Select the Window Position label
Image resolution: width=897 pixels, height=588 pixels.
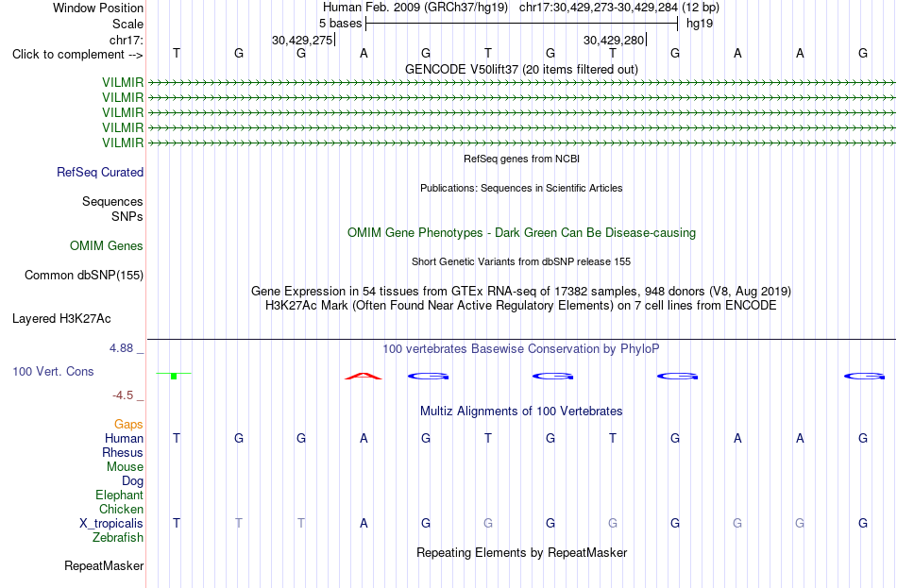tap(98, 8)
